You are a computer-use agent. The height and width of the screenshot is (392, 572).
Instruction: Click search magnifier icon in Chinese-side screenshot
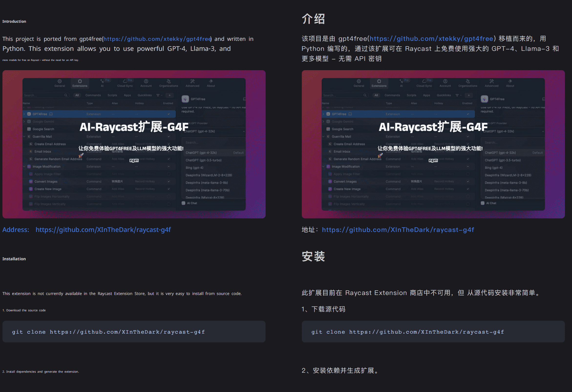[365, 95]
